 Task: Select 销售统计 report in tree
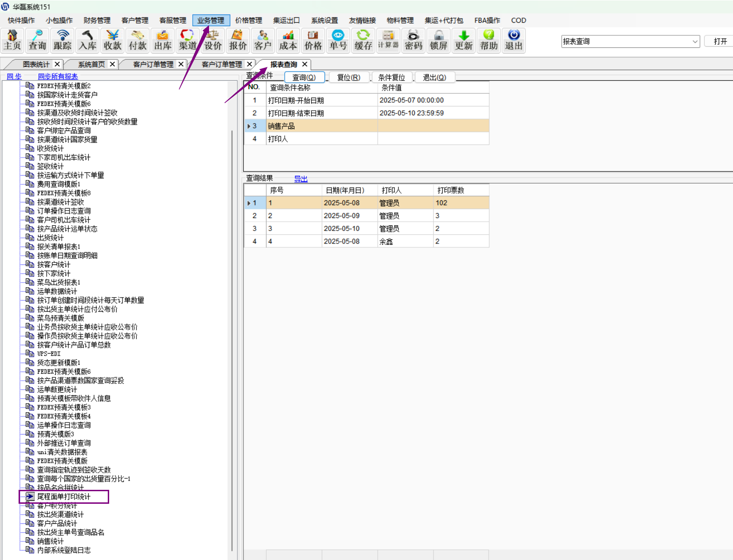(50, 541)
